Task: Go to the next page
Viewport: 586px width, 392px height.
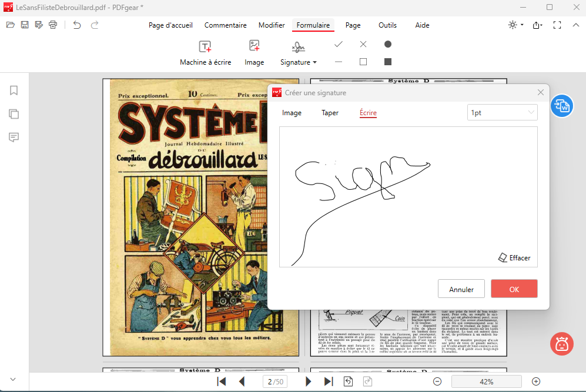Action: click(x=309, y=381)
